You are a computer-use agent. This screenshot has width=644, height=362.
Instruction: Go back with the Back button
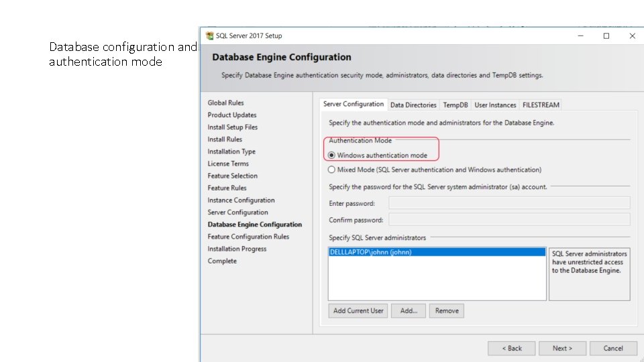pyautogui.click(x=511, y=348)
